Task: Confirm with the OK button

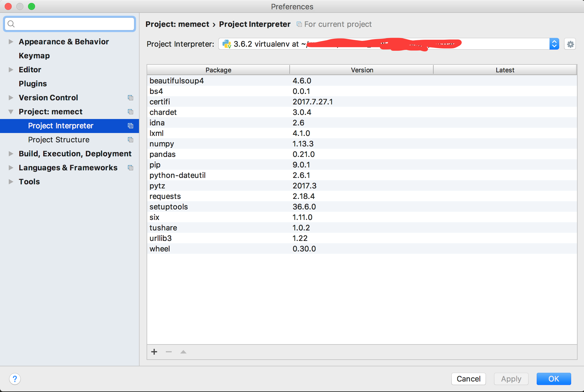Action: pos(553,379)
